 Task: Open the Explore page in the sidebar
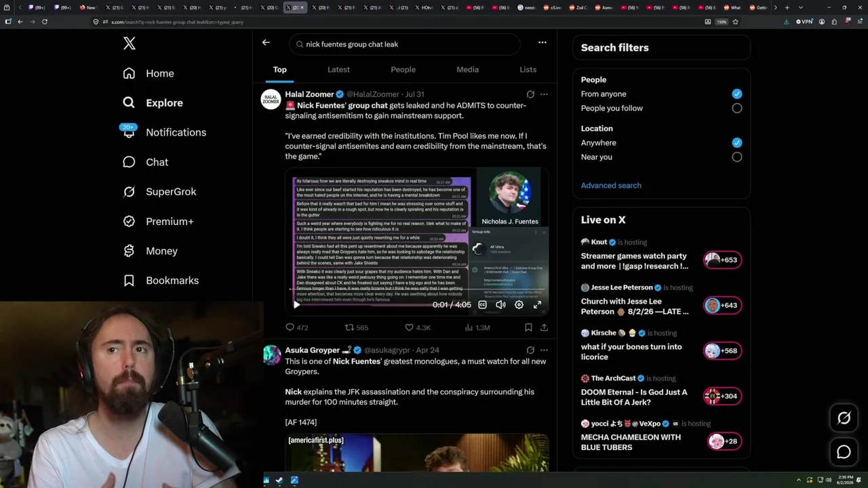click(x=153, y=103)
